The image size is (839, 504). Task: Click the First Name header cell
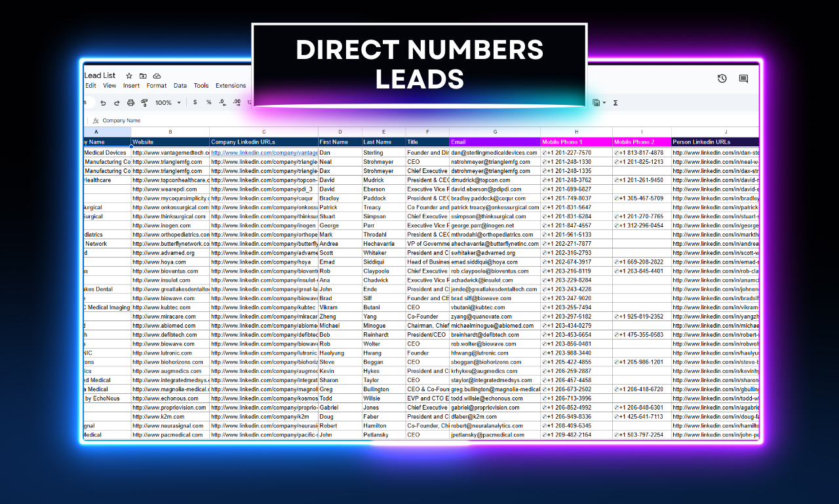coord(340,142)
